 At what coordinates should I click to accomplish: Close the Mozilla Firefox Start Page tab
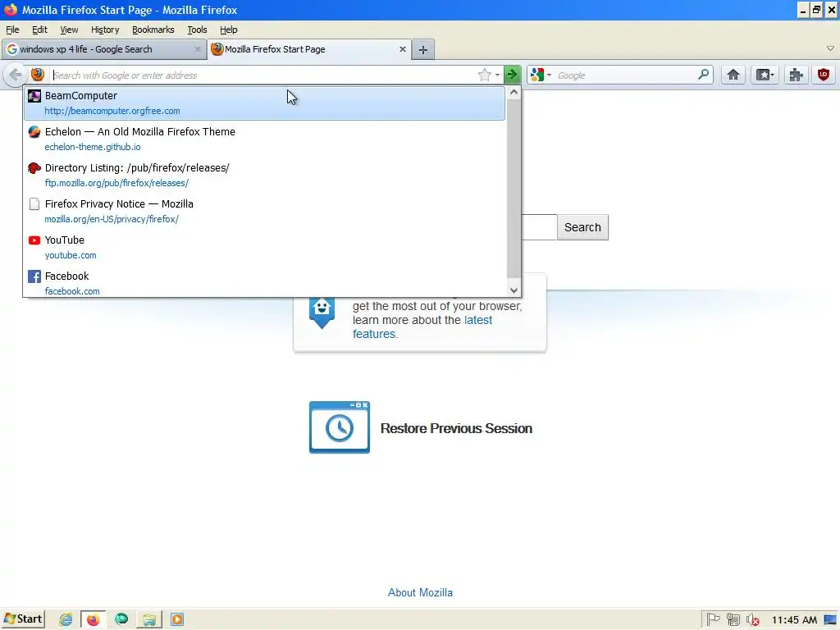(x=402, y=49)
